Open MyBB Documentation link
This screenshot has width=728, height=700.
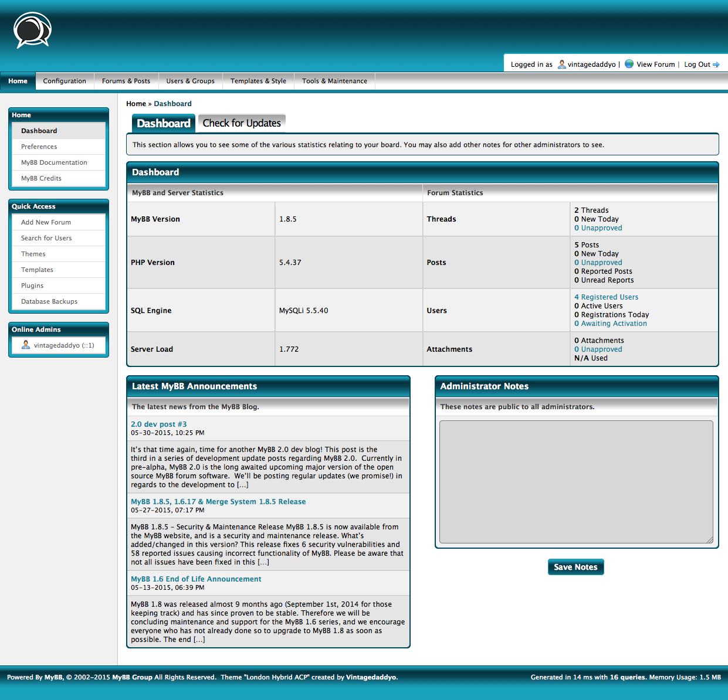coord(54,163)
